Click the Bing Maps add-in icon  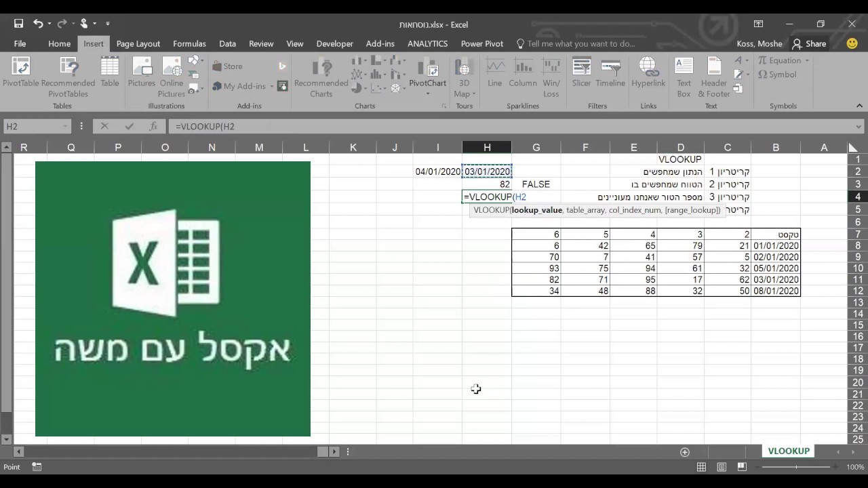point(282,66)
